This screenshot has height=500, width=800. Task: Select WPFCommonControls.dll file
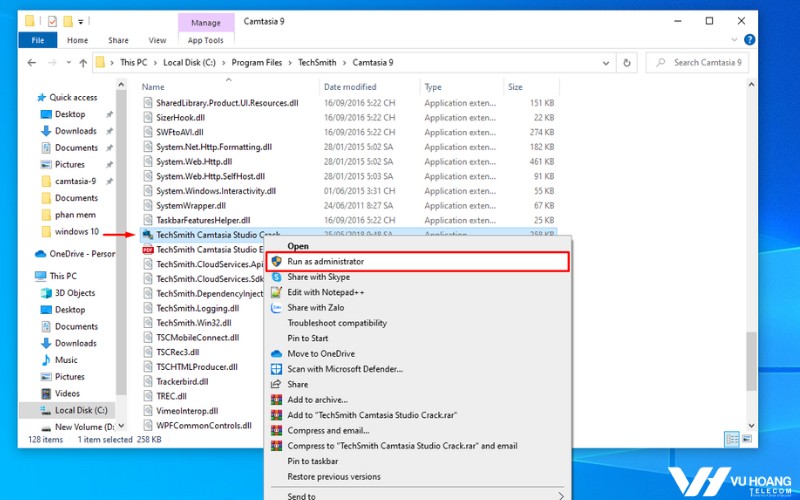[204, 425]
